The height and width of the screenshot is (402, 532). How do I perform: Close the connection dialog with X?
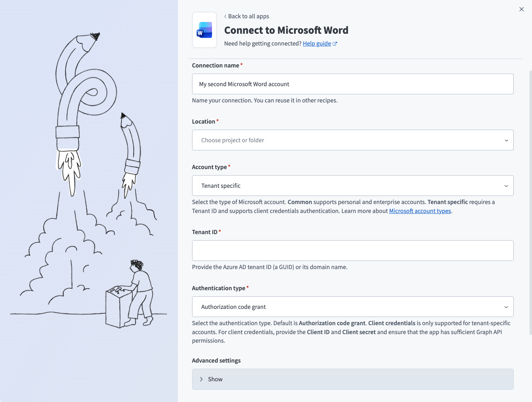tap(521, 9)
